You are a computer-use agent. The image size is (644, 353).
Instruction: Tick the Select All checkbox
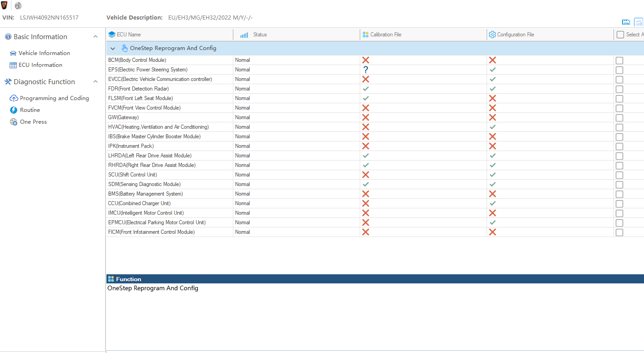[x=620, y=35]
